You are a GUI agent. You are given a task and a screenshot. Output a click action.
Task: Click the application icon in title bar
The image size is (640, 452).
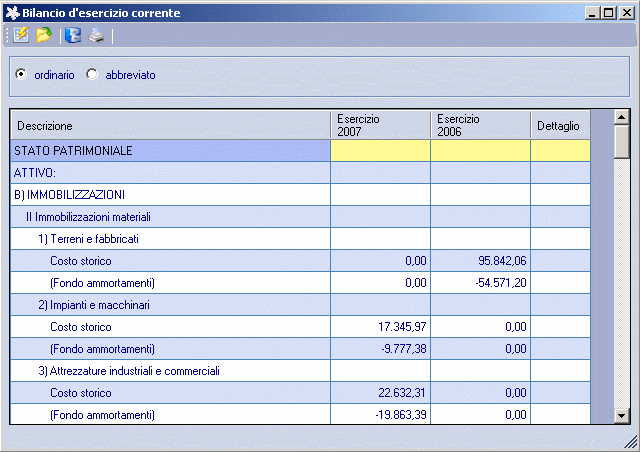(x=13, y=13)
